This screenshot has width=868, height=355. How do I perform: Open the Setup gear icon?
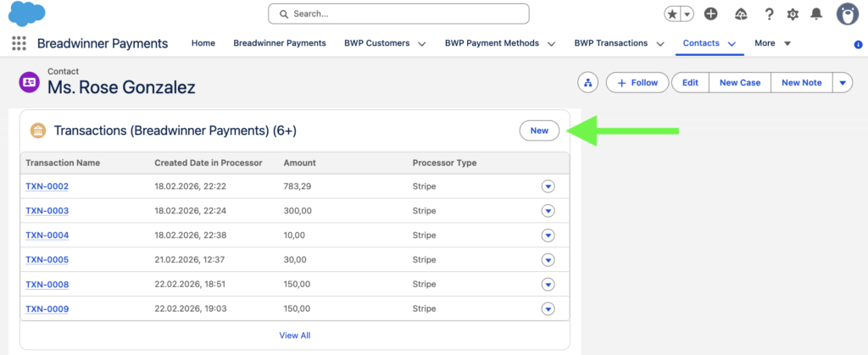pos(793,14)
